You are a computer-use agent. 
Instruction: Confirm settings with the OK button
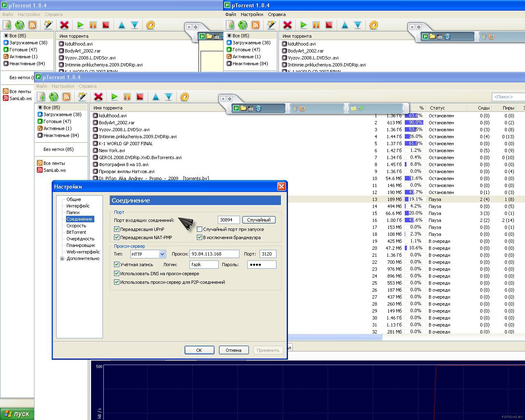199,350
